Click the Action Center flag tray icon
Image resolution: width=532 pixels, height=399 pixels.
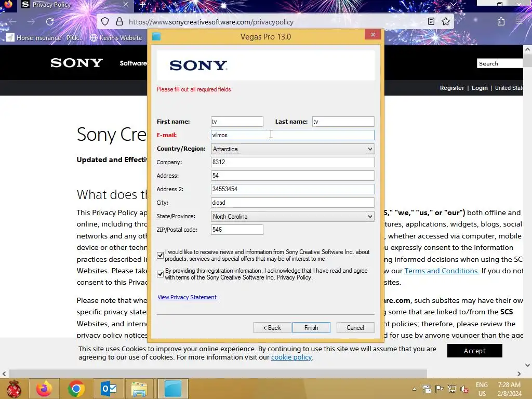[x=440, y=389]
